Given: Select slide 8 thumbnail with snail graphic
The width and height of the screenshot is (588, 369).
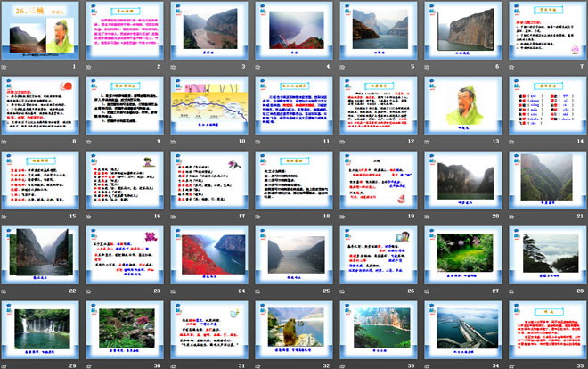Looking at the screenshot, I should (40, 105).
